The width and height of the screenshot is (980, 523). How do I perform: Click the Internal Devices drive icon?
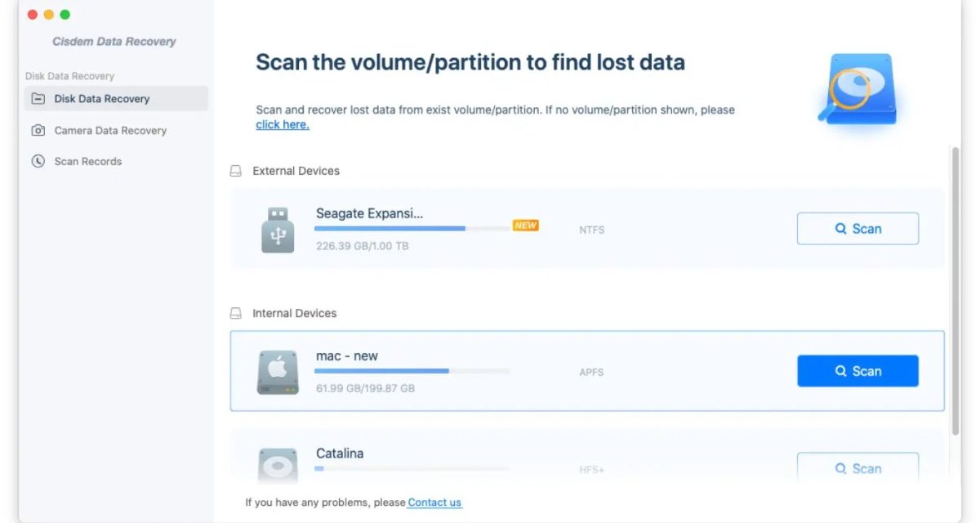tap(236, 314)
